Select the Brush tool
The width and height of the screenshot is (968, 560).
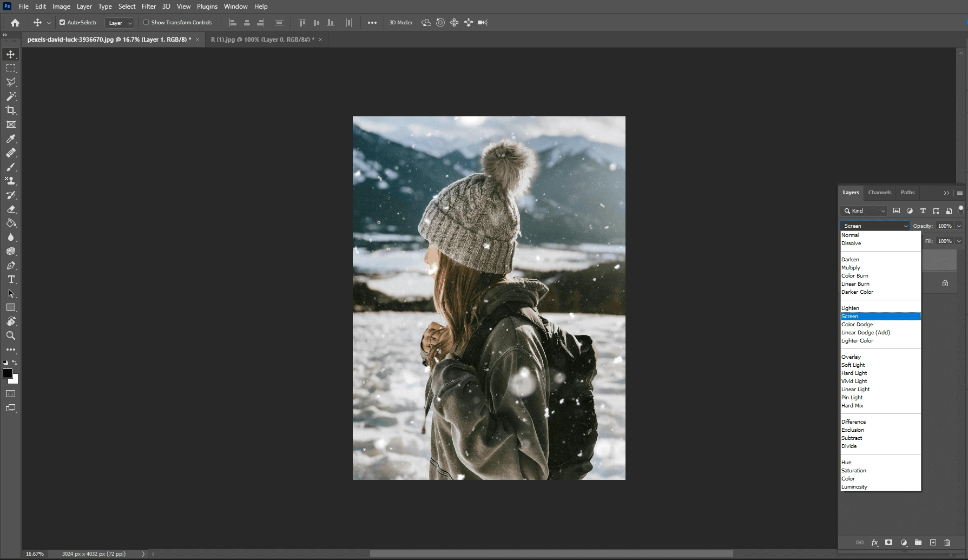(x=11, y=167)
